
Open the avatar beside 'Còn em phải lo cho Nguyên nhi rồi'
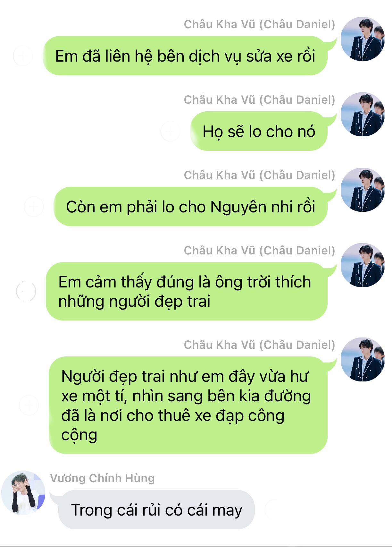[x=363, y=190]
